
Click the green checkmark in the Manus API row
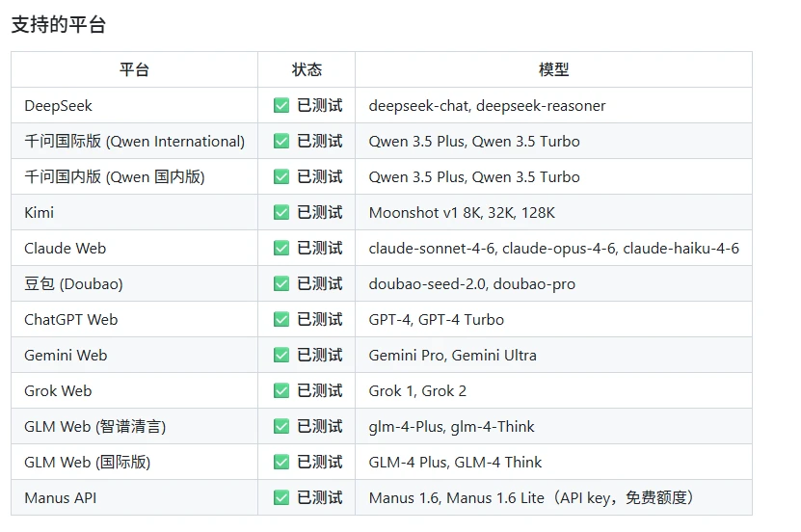coord(280,498)
